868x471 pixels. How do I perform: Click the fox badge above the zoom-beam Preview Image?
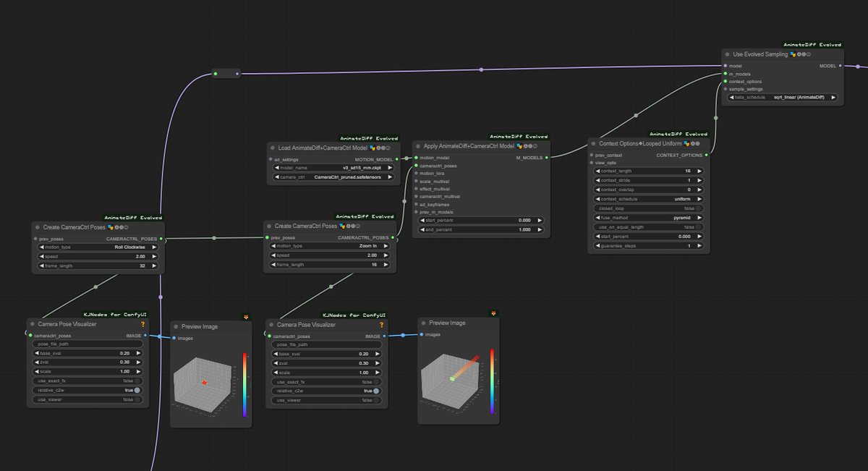[x=493, y=313]
